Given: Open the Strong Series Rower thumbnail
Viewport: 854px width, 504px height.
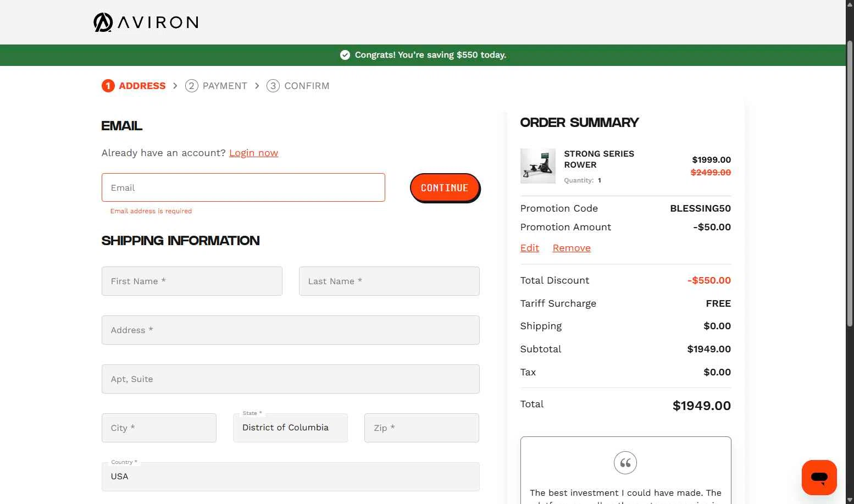Looking at the screenshot, I should pos(538,166).
